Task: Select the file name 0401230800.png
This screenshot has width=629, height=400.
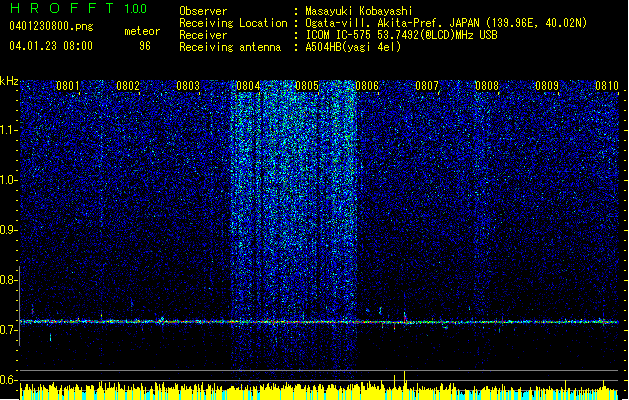Action: (51, 26)
